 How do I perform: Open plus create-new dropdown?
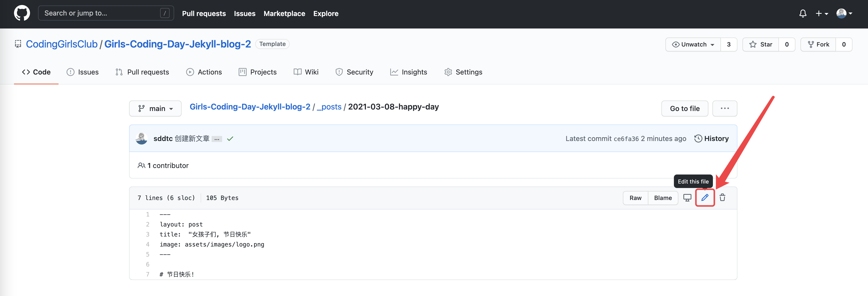click(x=821, y=13)
